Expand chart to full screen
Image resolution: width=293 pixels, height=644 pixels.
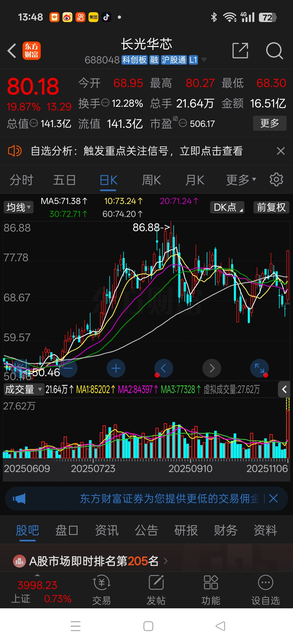coord(259,368)
